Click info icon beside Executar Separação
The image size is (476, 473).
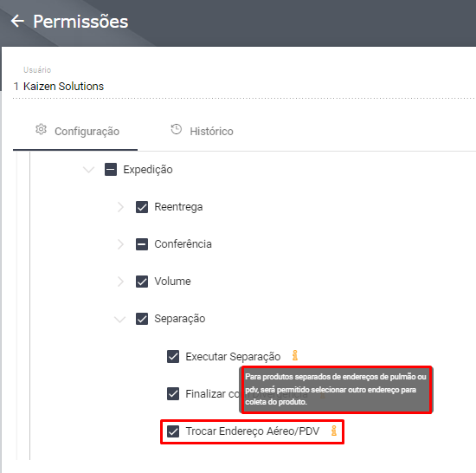point(295,355)
